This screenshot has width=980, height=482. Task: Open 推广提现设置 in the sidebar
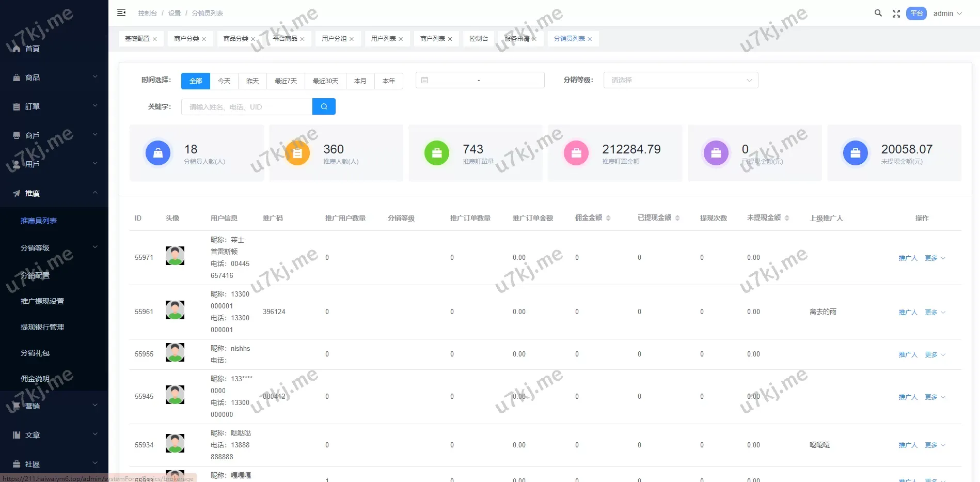pyautogui.click(x=42, y=301)
